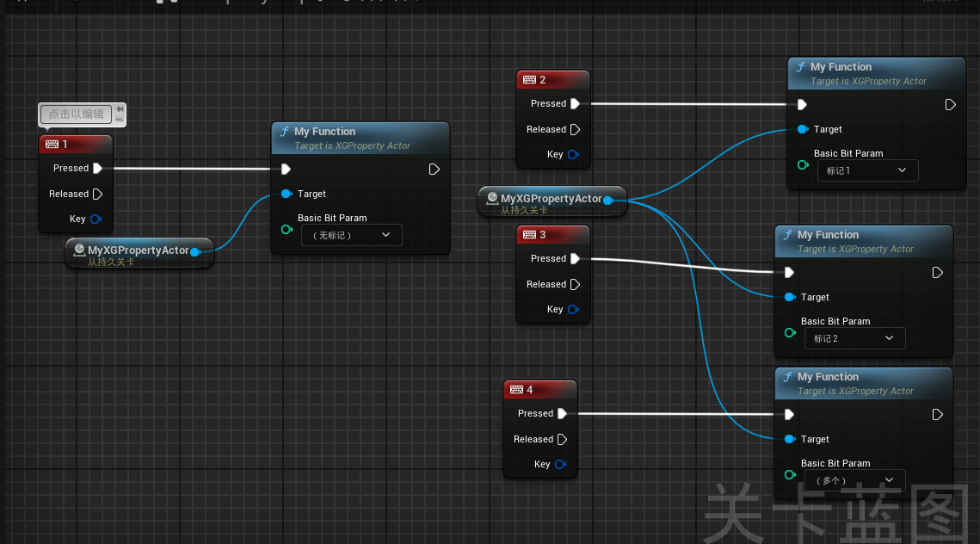The image size is (980, 544).
Task: Click the Pressed exec pin of key 2 node
Action: pyautogui.click(x=575, y=104)
